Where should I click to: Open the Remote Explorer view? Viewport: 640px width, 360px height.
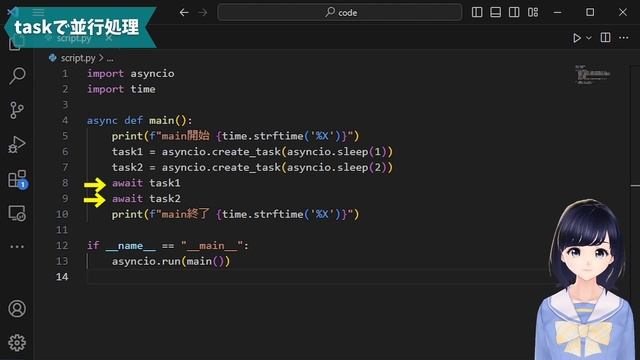tap(17, 213)
